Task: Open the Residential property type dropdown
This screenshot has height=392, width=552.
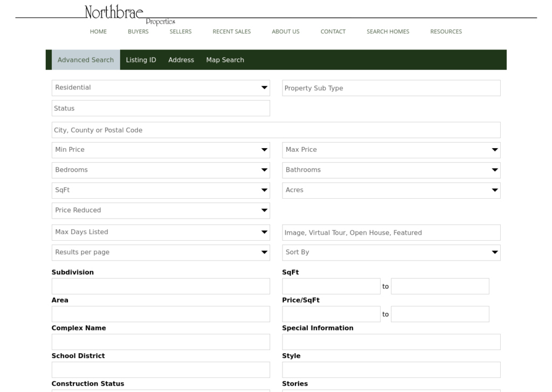Action: coord(161,88)
